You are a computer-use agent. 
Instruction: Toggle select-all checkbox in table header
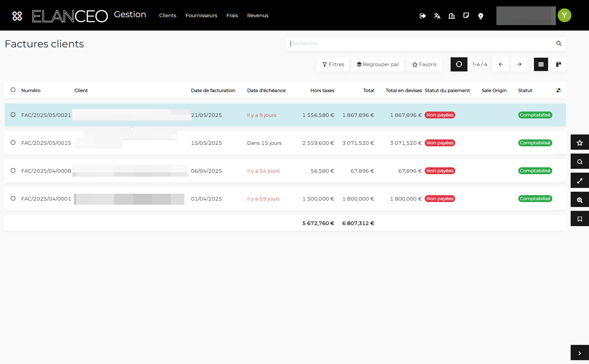[x=13, y=90]
